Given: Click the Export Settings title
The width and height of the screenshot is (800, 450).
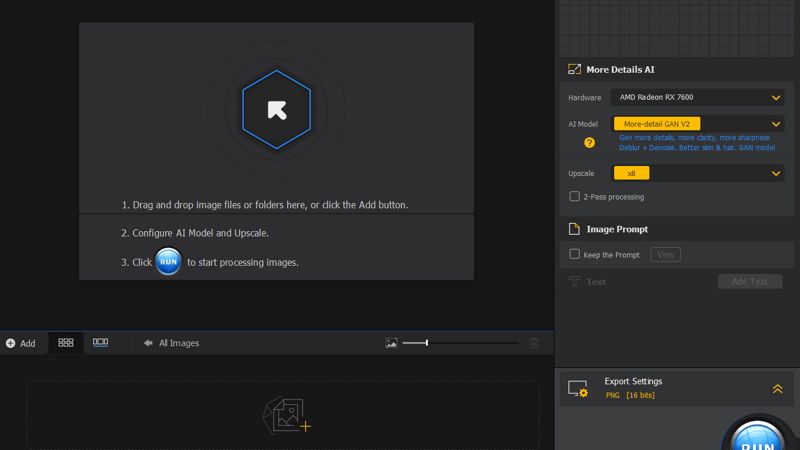Looking at the screenshot, I should [633, 381].
